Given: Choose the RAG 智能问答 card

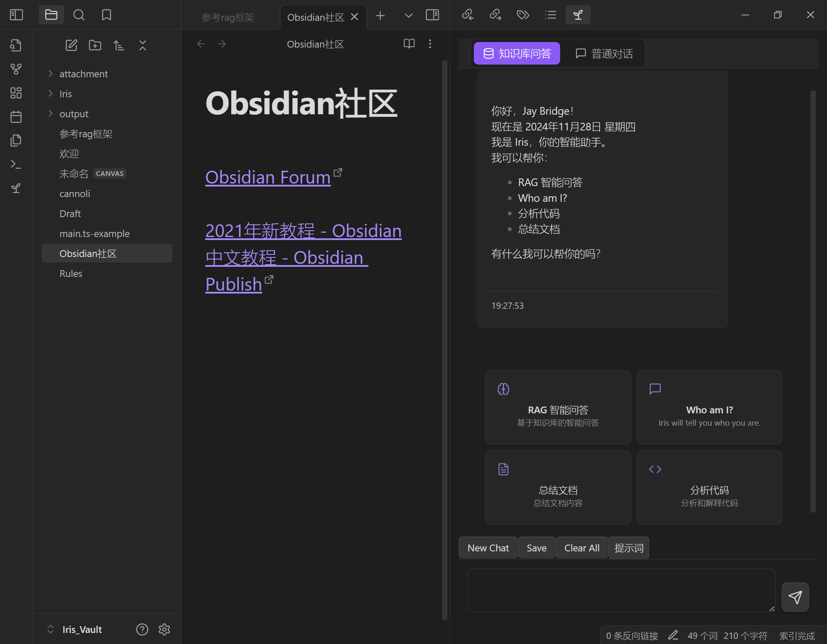Looking at the screenshot, I should tap(558, 407).
